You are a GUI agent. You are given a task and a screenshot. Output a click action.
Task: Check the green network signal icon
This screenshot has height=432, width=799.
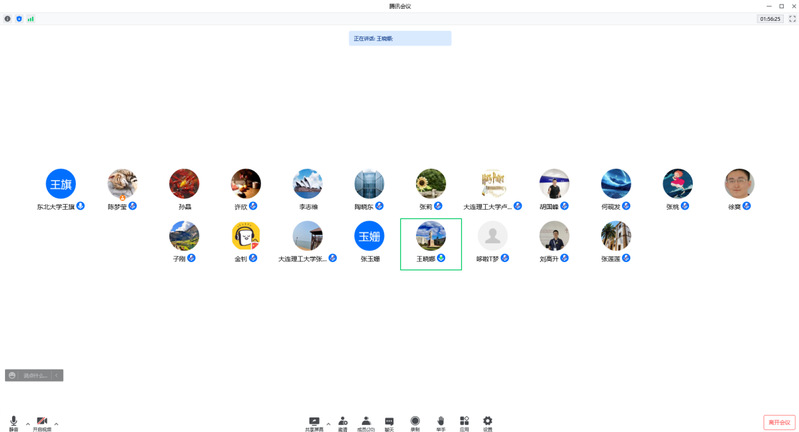(x=31, y=19)
